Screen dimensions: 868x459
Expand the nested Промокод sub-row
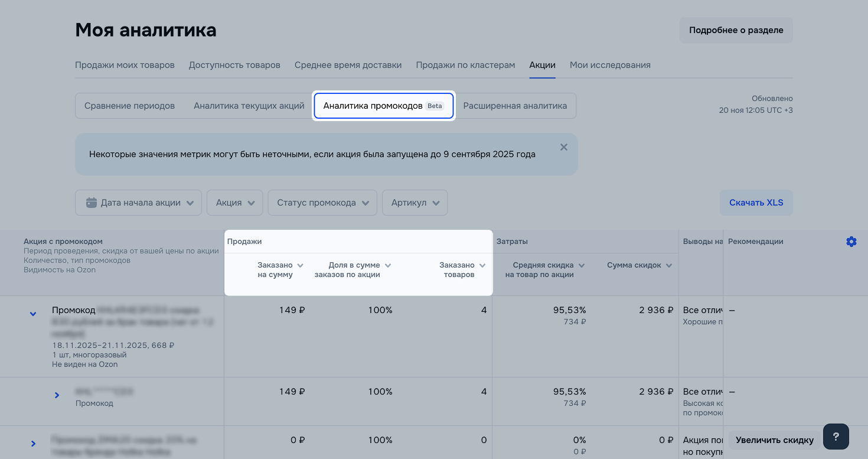[57, 395]
